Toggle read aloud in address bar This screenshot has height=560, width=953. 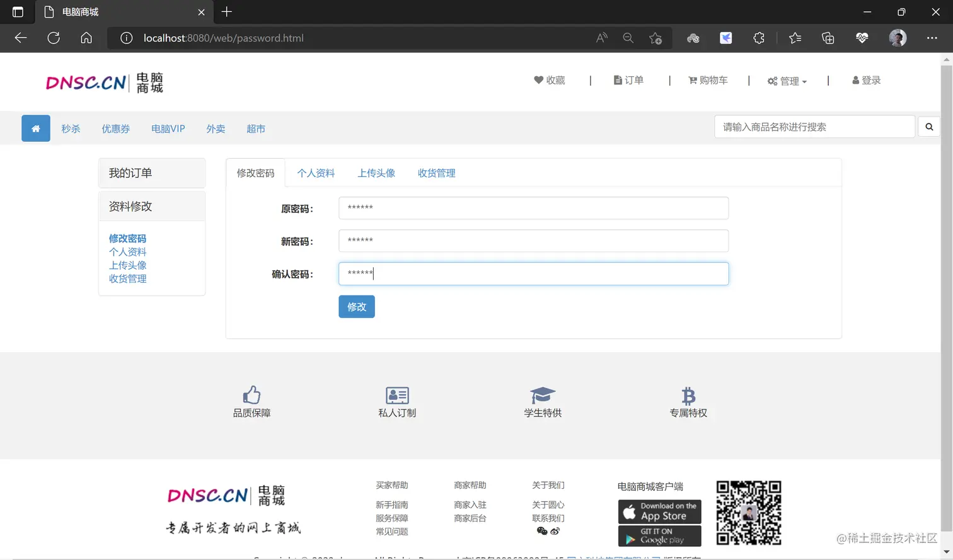click(602, 38)
